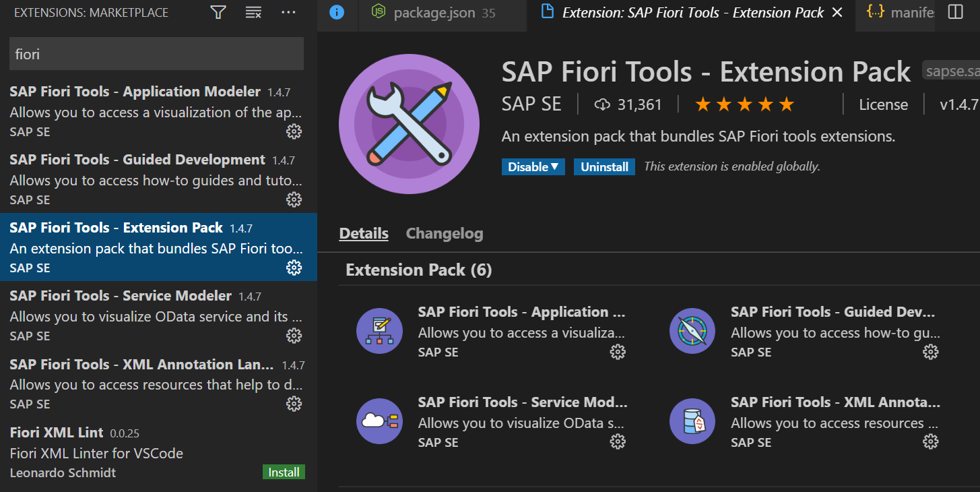Viewport: 980px width, 492px height.
Task: Open the License link
Action: click(x=883, y=104)
